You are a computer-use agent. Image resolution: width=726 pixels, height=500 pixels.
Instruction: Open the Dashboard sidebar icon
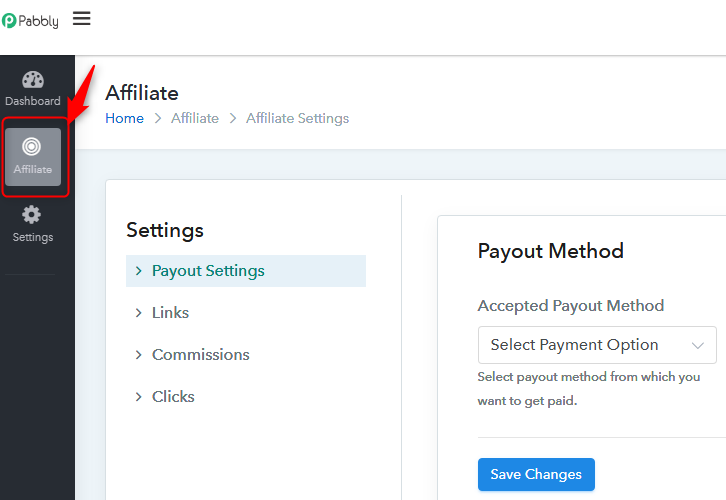(33, 81)
